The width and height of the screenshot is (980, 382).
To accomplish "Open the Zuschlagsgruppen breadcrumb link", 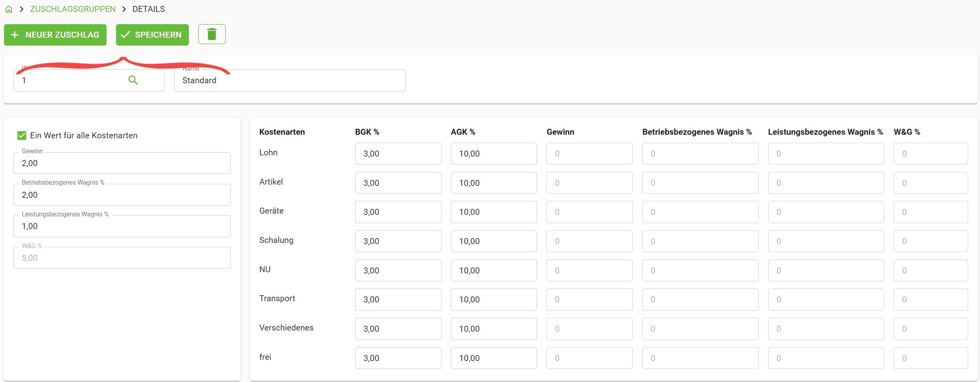I will pos(73,9).
